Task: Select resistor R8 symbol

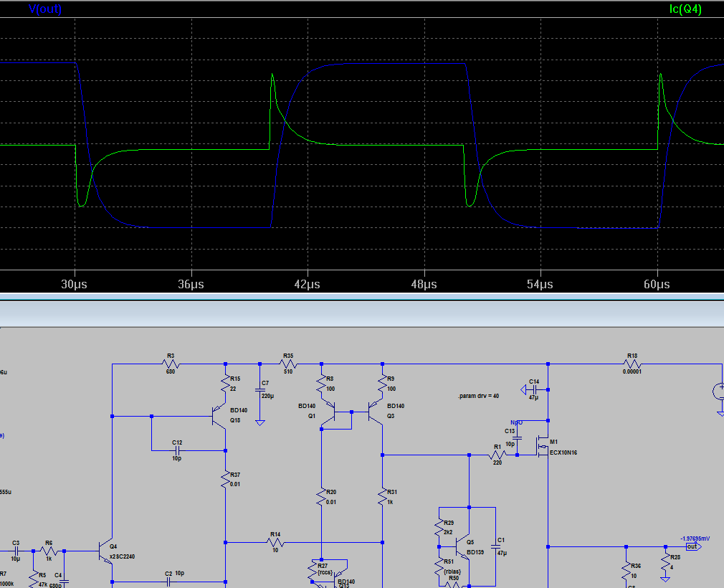Action: [322, 384]
